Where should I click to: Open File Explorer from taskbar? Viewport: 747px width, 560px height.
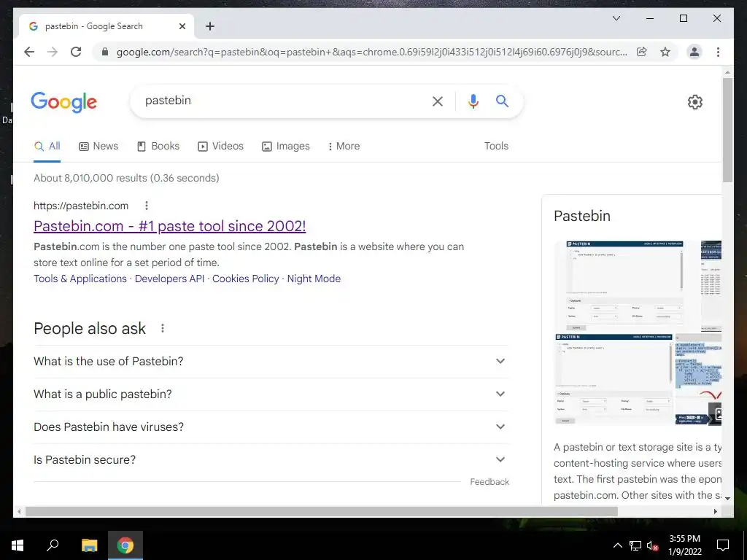89,545
